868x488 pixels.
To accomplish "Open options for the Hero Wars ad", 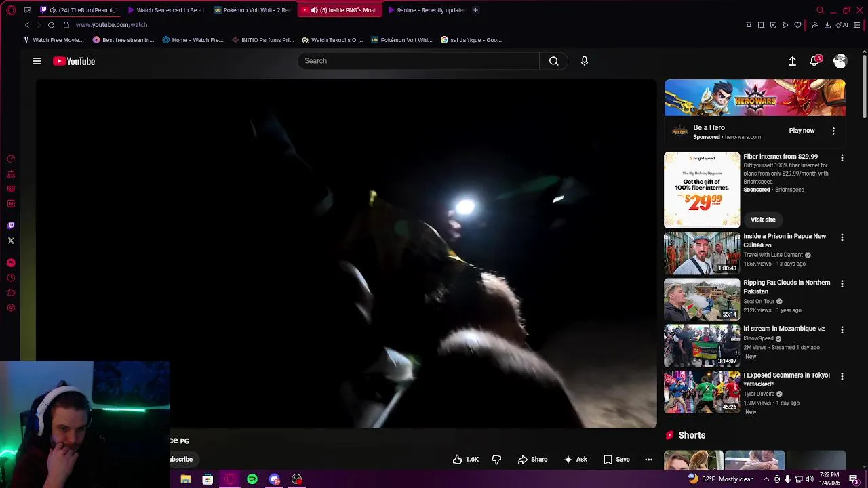I will [833, 131].
